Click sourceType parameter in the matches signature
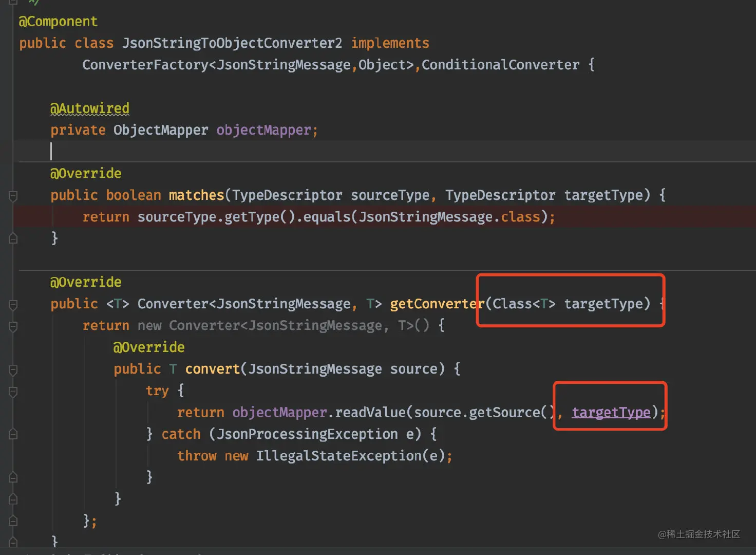 click(390, 195)
